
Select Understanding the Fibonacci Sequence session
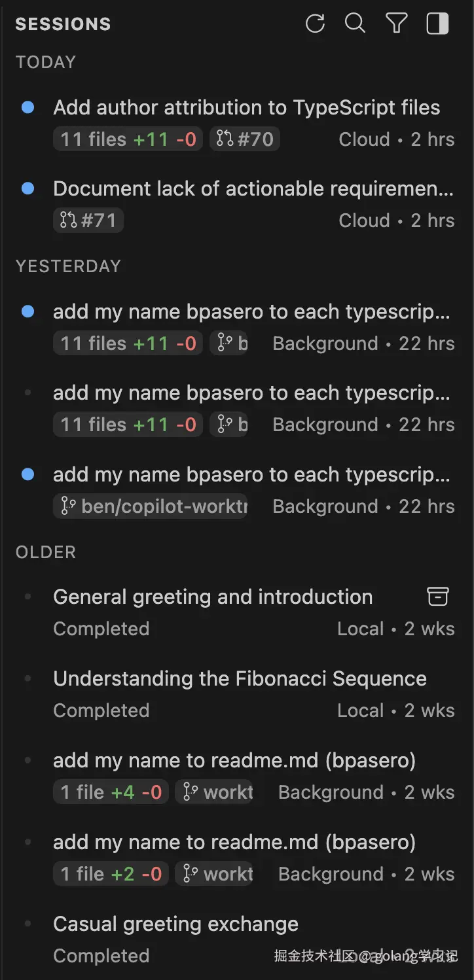(240, 679)
